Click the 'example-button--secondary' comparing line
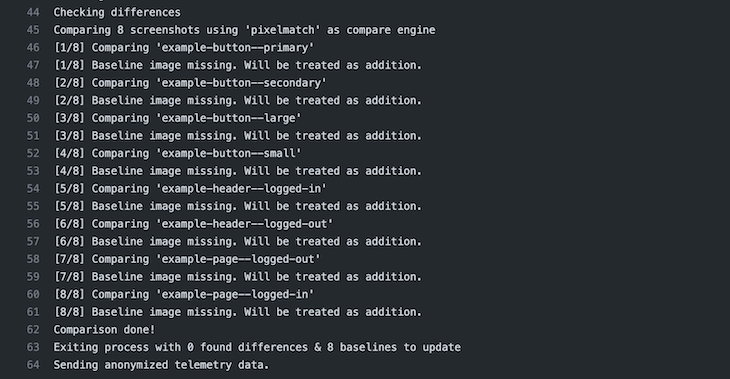The height and width of the screenshot is (379, 730). click(x=190, y=83)
